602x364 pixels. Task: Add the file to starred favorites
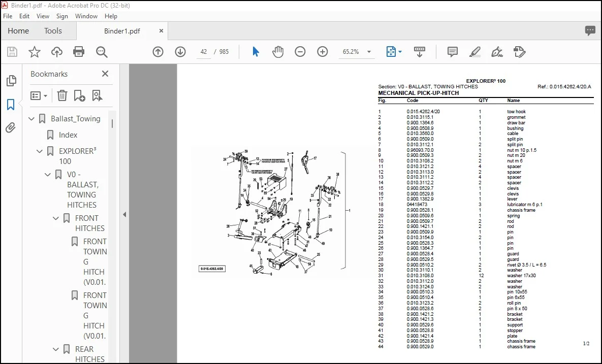tap(35, 52)
